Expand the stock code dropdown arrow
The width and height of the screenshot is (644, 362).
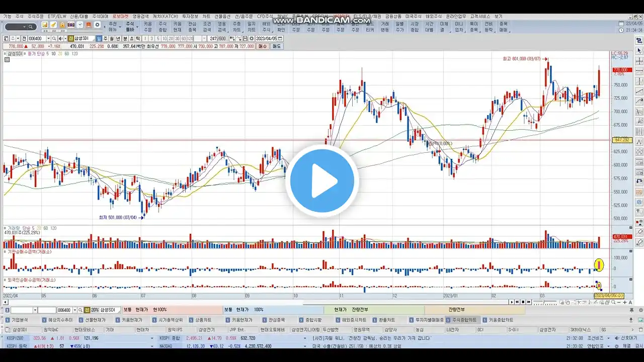(49, 39)
